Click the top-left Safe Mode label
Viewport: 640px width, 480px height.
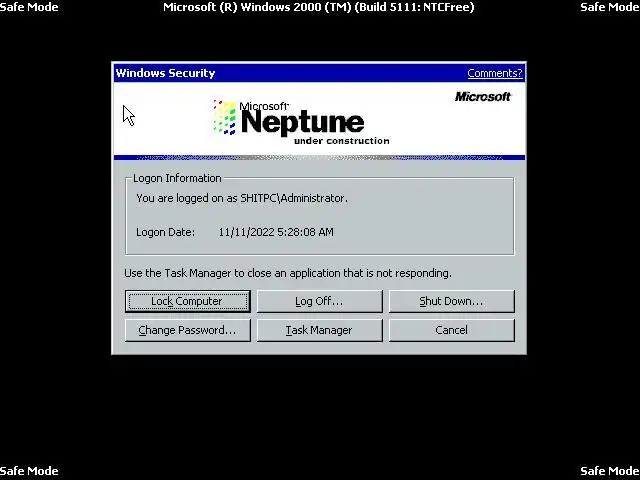(x=29, y=7)
